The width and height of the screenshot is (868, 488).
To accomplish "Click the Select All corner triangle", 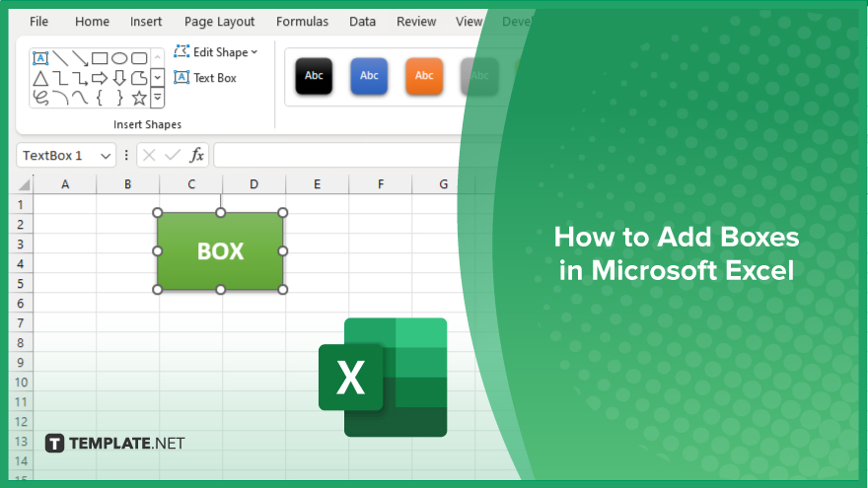I will coord(24,184).
